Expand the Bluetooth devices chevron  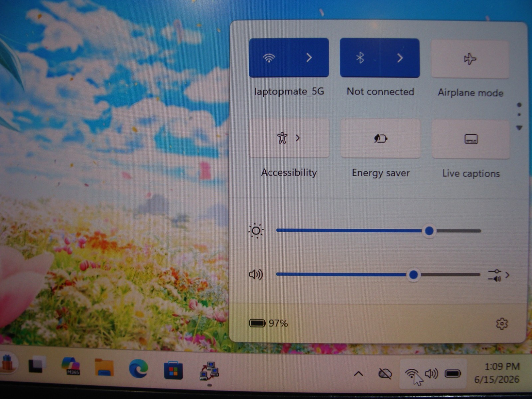[400, 58]
